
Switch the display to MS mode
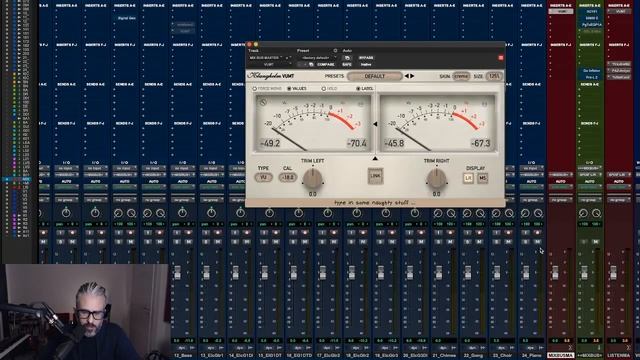pyautogui.click(x=482, y=178)
